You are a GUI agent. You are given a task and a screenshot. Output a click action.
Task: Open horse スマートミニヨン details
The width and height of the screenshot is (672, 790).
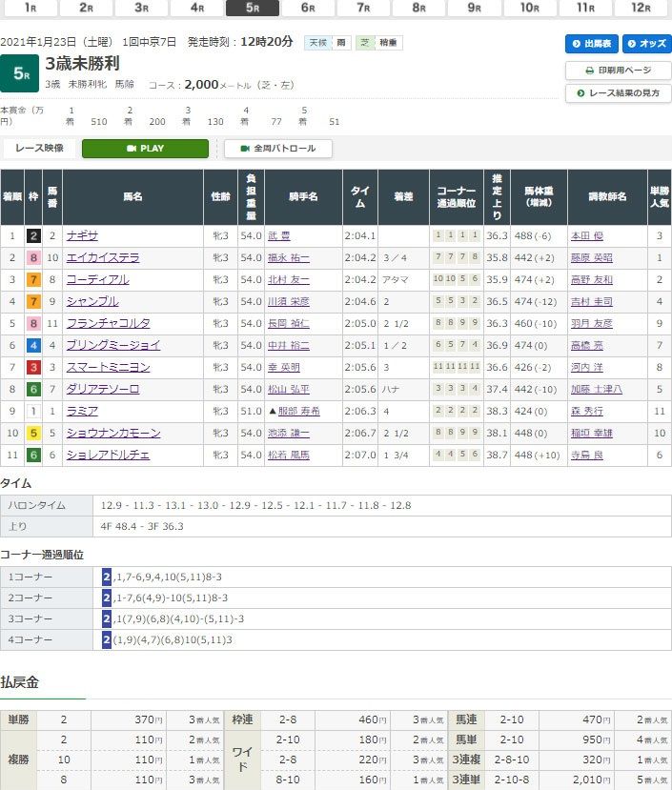108,367
